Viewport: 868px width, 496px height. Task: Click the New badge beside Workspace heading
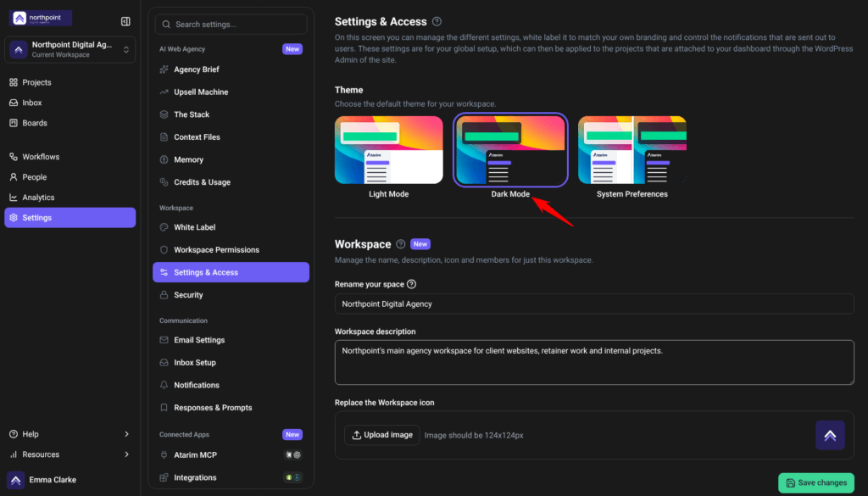pos(420,244)
